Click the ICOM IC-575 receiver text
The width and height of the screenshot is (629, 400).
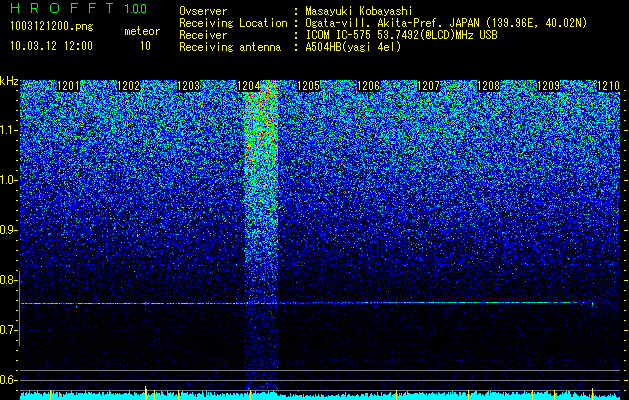[401, 35]
